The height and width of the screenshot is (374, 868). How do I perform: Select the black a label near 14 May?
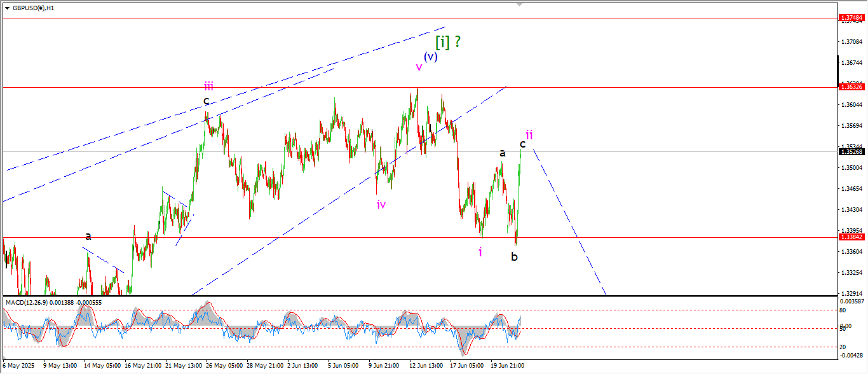click(88, 236)
